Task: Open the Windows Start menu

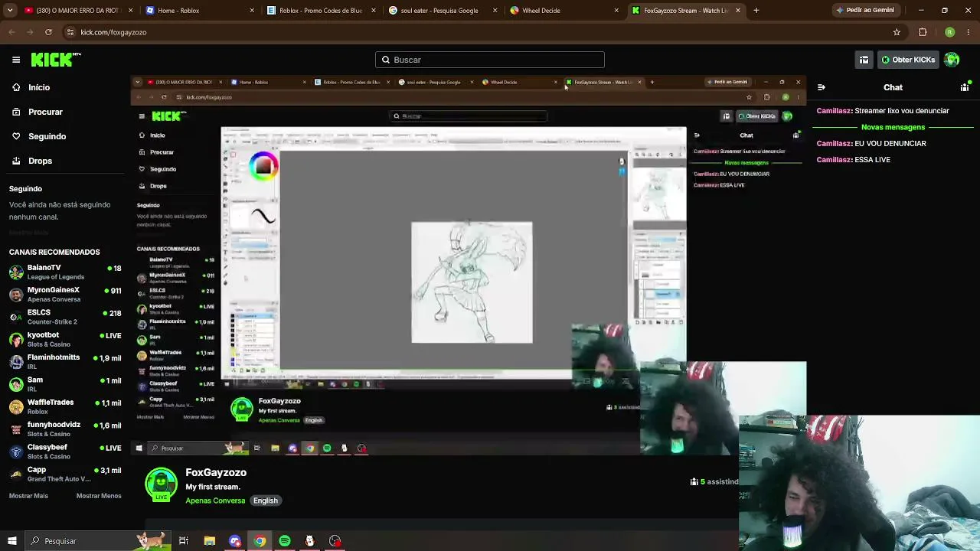Action: coord(11,541)
